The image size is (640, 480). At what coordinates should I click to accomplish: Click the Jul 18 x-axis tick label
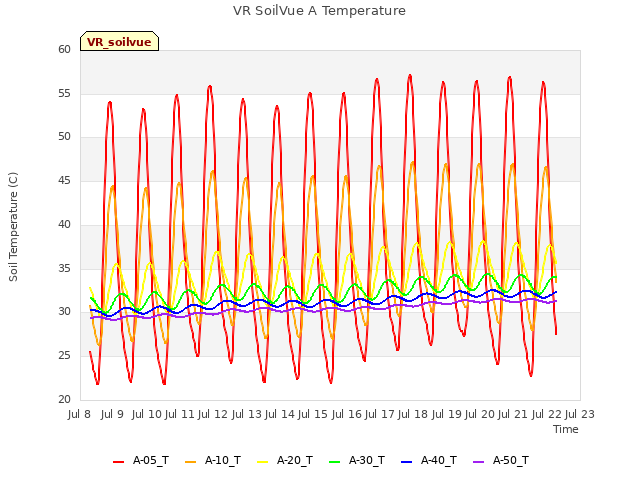(x=413, y=414)
